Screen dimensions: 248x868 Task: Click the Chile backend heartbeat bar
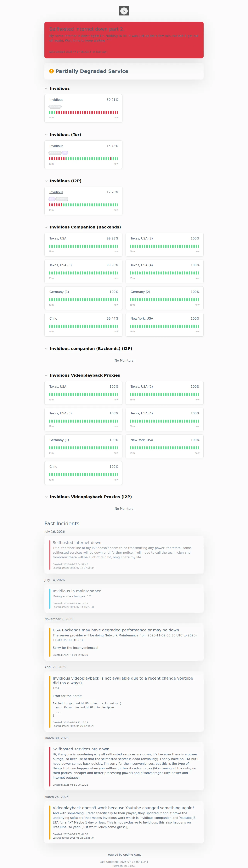coord(83,326)
